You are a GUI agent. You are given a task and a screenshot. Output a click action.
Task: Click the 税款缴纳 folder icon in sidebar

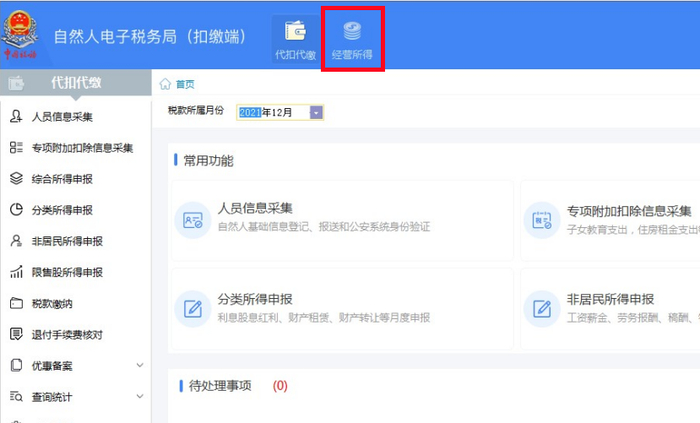coord(17,303)
